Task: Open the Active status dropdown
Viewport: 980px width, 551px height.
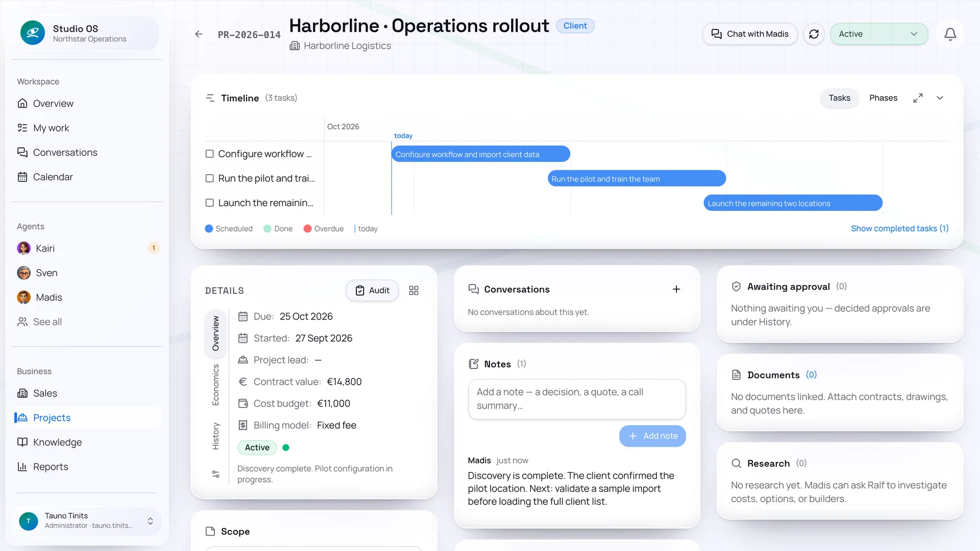Action: coord(879,34)
